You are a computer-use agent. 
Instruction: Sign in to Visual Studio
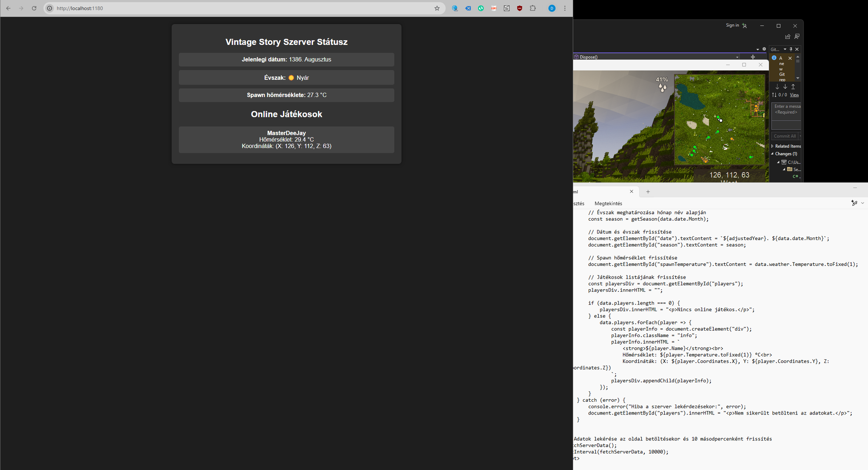732,26
